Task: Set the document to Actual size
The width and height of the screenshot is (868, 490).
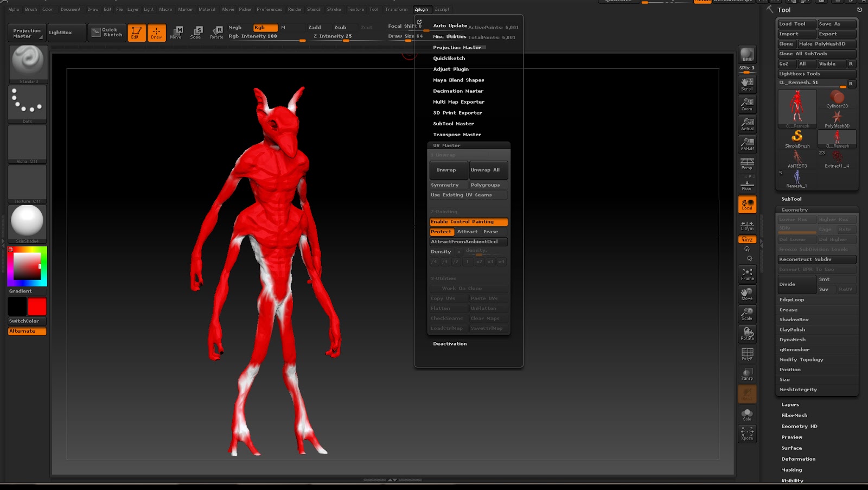Action: tap(747, 124)
